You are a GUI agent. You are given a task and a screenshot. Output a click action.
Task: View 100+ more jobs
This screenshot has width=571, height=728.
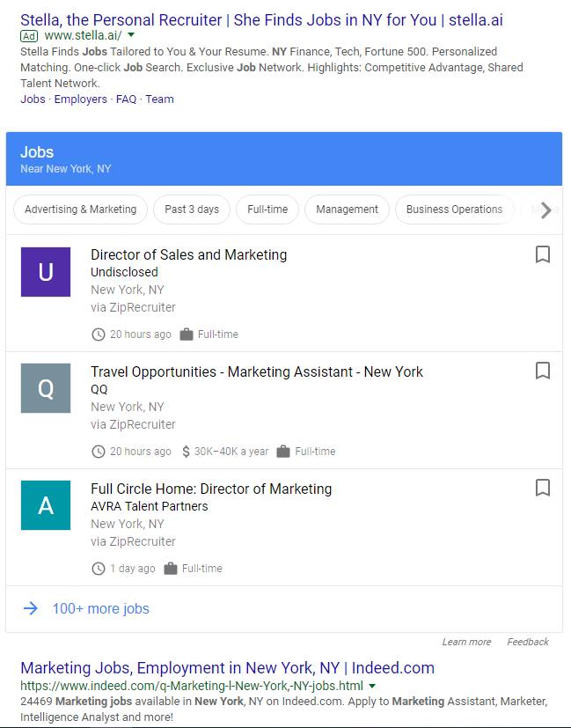(x=100, y=608)
